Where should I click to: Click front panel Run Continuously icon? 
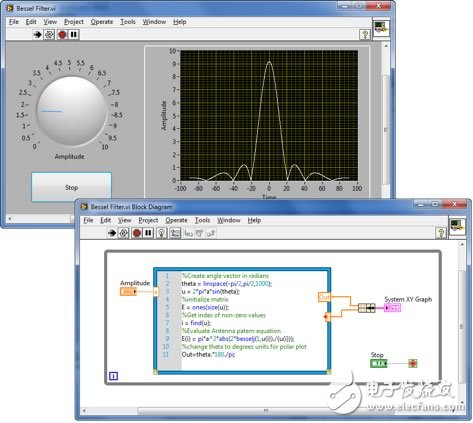[x=49, y=34]
